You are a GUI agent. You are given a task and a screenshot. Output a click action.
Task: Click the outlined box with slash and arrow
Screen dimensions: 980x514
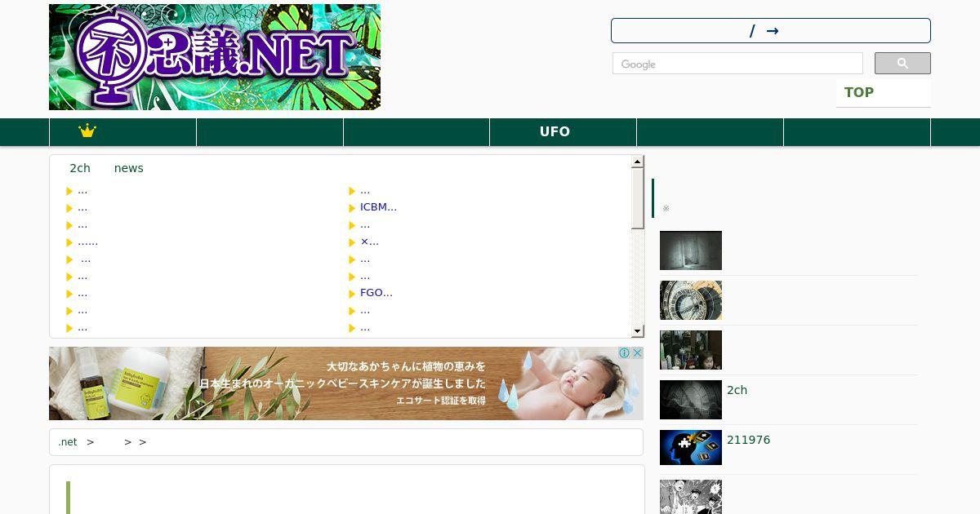[x=771, y=31]
